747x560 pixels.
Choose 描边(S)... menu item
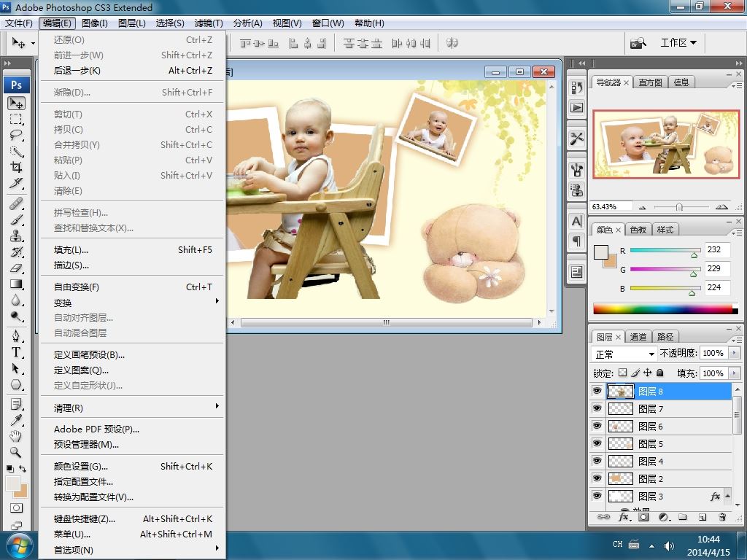pyautogui.click(x=133, y=265)
